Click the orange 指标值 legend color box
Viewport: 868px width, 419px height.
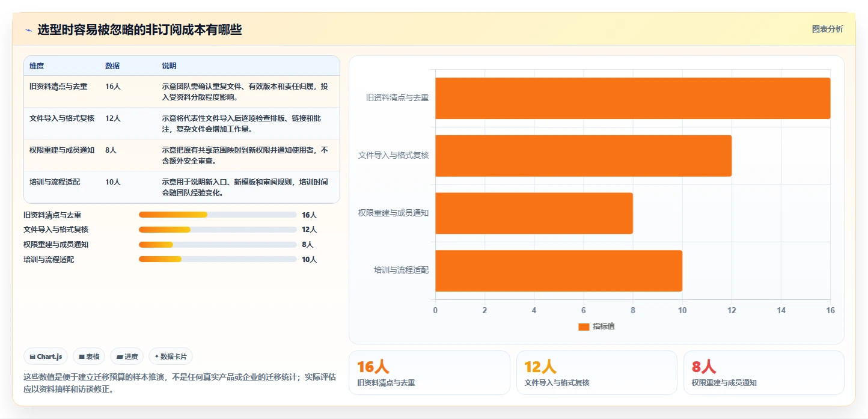pyautogui.click(x=584, y=326)
